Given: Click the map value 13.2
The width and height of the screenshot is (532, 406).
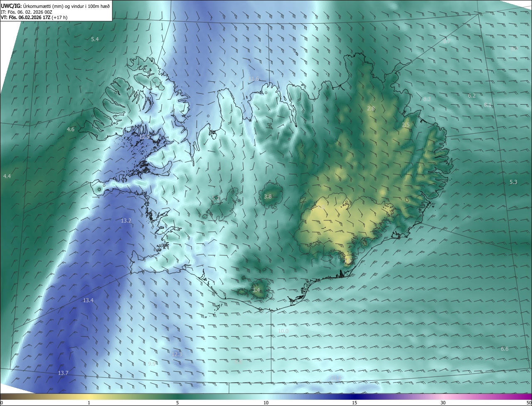Looking at the screenshot, I should [x=126, y=221].
